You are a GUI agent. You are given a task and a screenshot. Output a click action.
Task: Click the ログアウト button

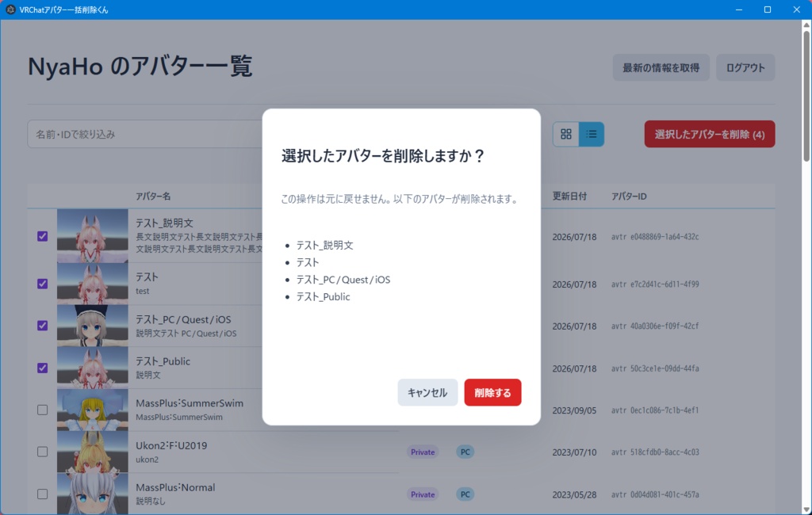tap(745, 67)
